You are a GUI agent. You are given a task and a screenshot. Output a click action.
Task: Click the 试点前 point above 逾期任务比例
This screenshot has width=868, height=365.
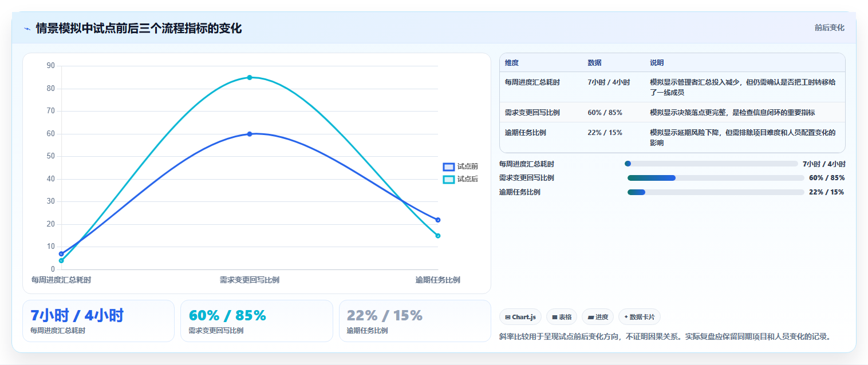(438, 220)
